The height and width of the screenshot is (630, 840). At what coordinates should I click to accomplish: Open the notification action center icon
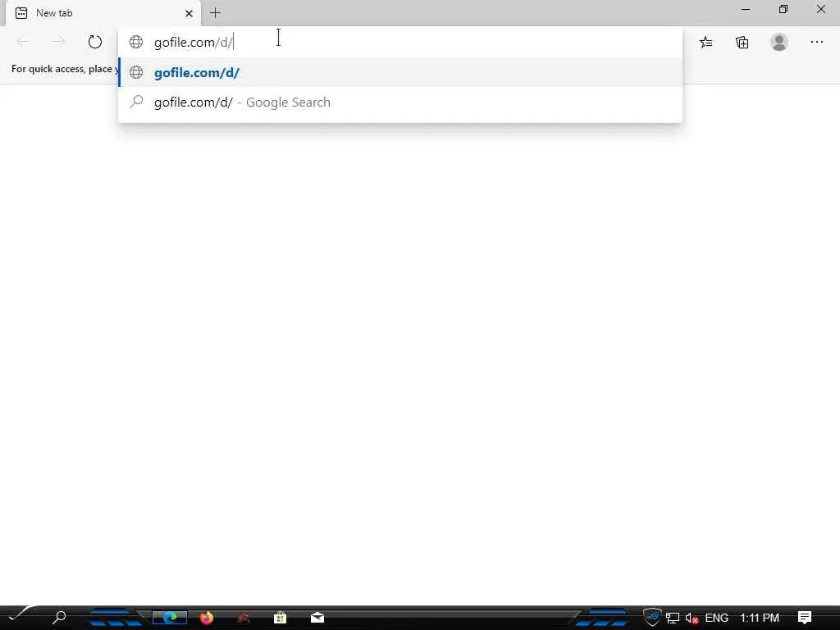click(804, 618)
